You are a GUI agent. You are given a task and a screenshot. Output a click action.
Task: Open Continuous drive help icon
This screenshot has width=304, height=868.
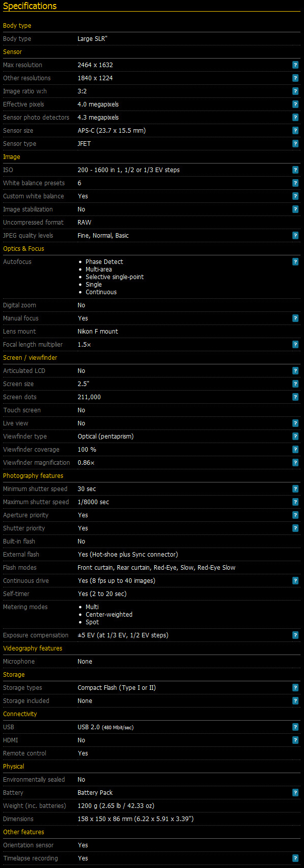[x=295, y=581]
